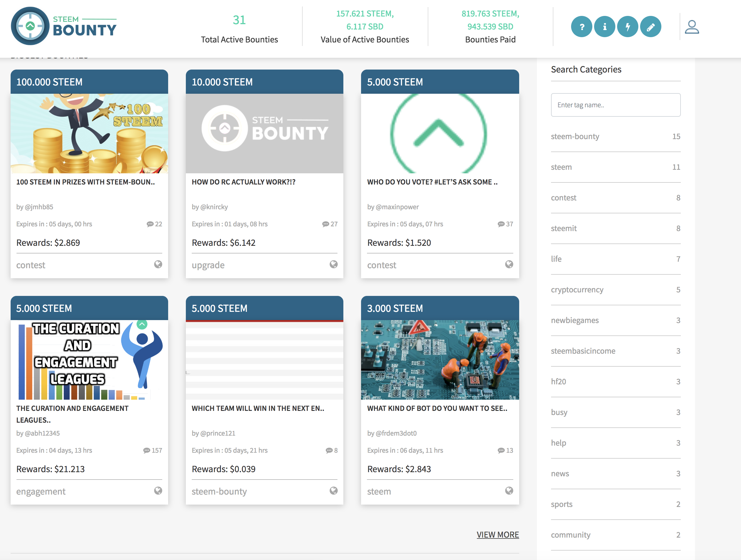Open the user profile icon
Screen dimensions: 741x560
click(x=692, y=27)
